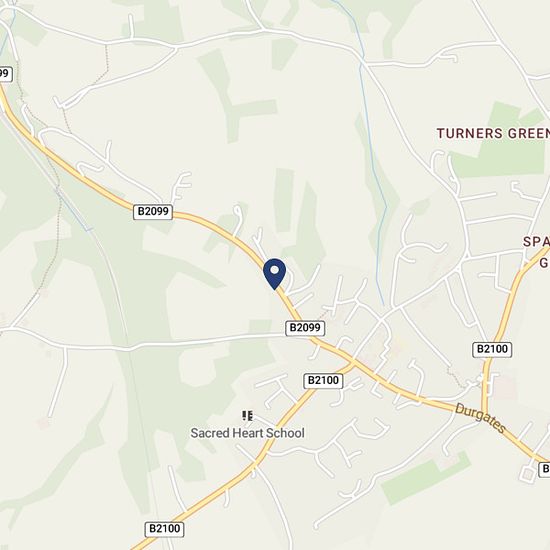Click the partial road shield at right edge
Screen dimensions: 550x550
tap(544, 469)
